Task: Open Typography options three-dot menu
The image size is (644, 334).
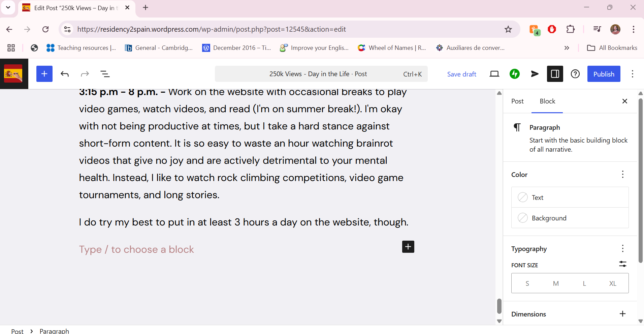Action: coord(622,248)
